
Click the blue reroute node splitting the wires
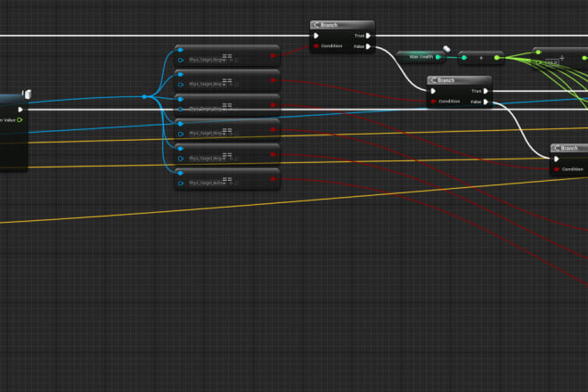coord(144,97)
